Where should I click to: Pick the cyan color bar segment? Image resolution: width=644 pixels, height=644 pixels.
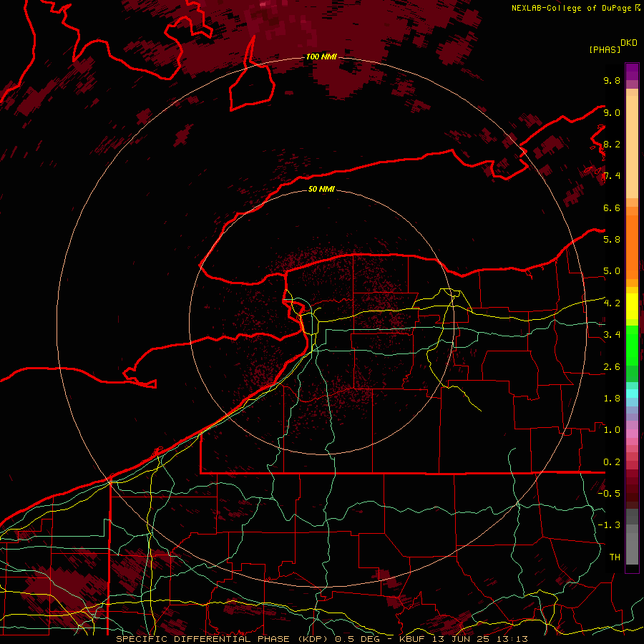point(632,393)
